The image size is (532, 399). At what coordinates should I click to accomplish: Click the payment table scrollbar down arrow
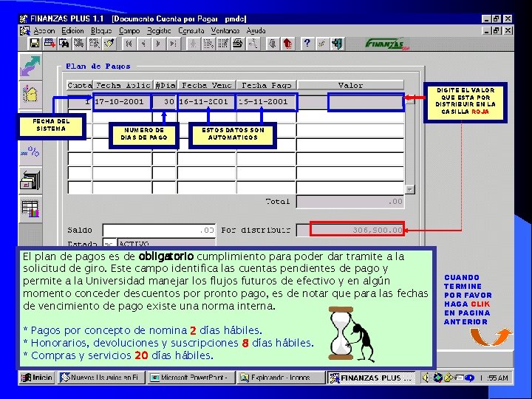[410, 189]
